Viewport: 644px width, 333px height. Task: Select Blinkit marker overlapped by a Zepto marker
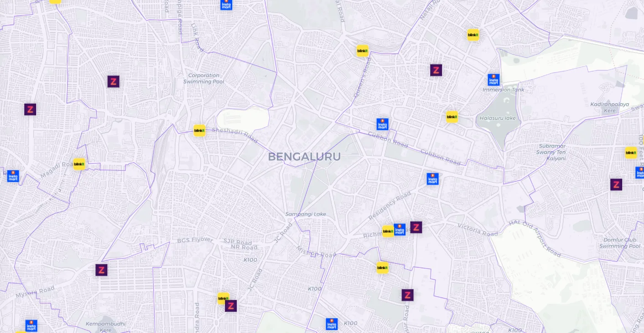pos(223,298)
